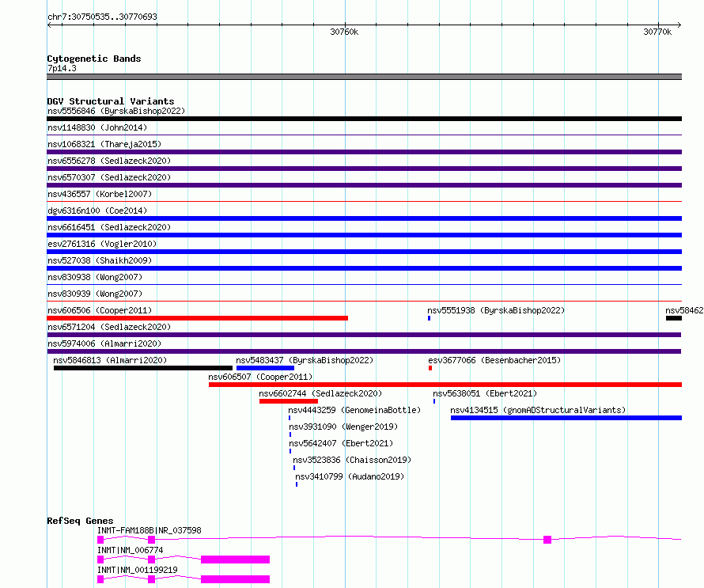Click the nsv3523836 (Chaisson2019) label

(352, 460)
